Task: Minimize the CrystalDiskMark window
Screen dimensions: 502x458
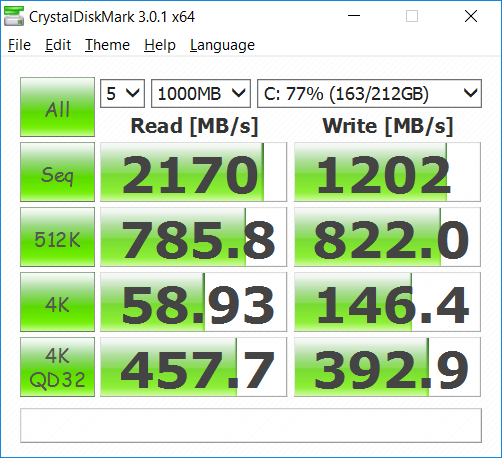Action: click(354, 16)
